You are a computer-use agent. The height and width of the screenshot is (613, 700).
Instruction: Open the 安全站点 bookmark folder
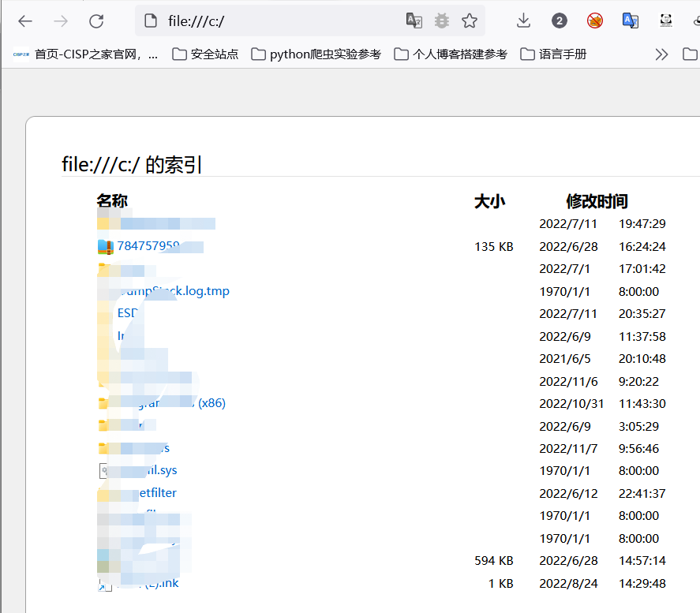(x=205, y=54)
